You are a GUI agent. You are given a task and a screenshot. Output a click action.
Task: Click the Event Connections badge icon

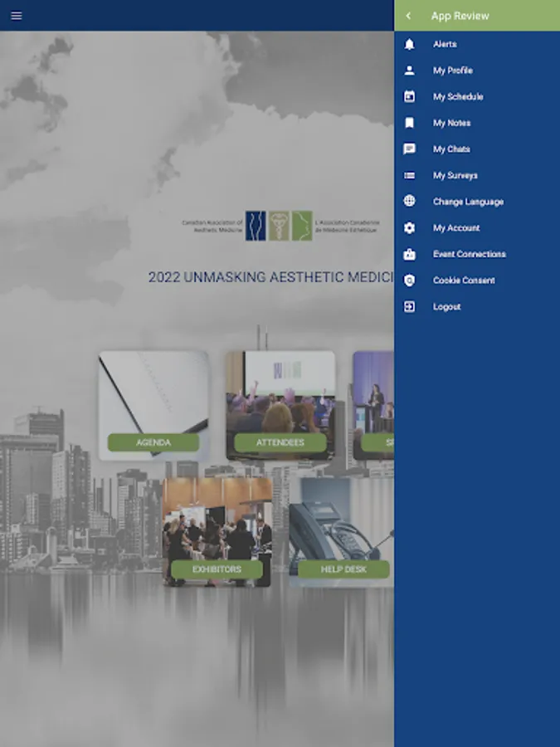pos(410,254)
